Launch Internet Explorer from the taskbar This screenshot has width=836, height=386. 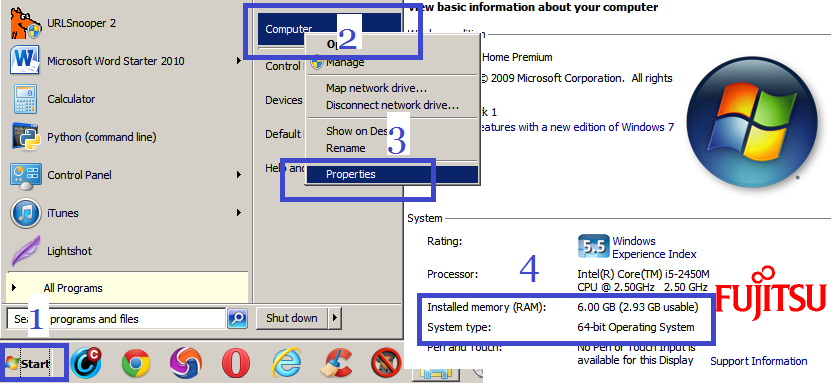click(x=286, y=364)
